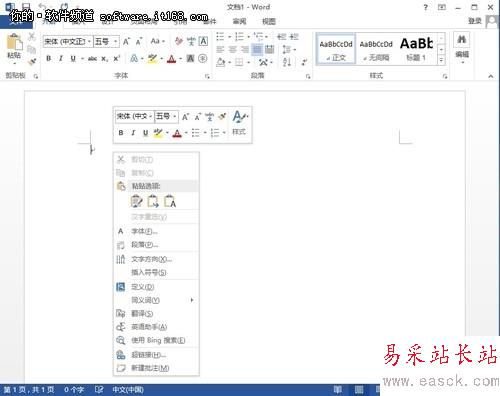This screenshot has width=500, height=396.
Task: Click the ribbon Paste clipboard icon
Action: [x=14, y=42]
